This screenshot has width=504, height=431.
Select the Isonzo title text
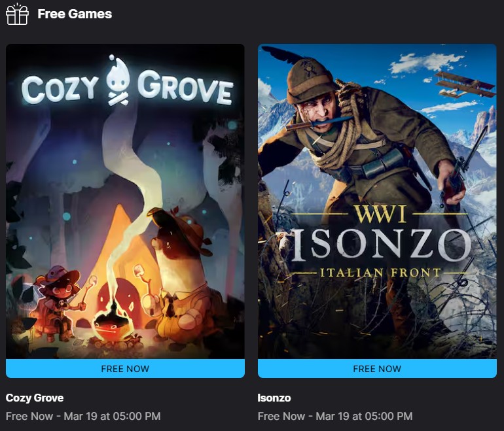pyautogui.click(x=274, y=398)
